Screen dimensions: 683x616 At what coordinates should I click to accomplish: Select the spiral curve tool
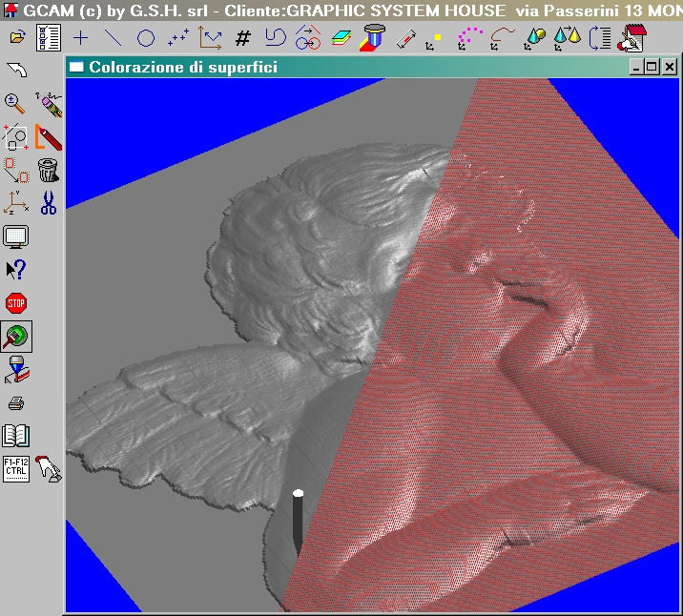[x=275, y=37]
